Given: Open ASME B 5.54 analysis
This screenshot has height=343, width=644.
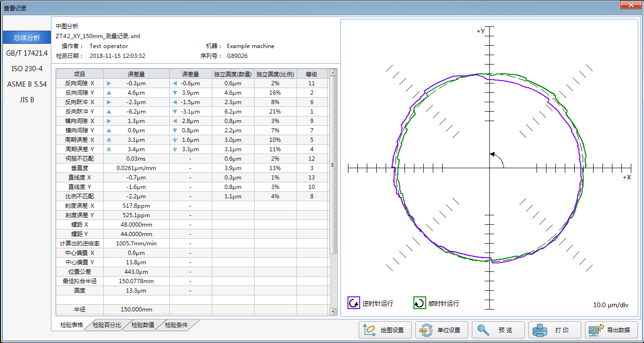Looking at the screenshot, I should 27,84.
